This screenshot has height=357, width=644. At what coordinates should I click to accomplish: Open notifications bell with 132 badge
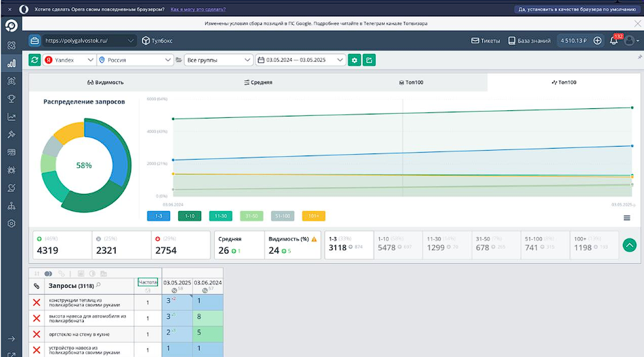point(614,40)
